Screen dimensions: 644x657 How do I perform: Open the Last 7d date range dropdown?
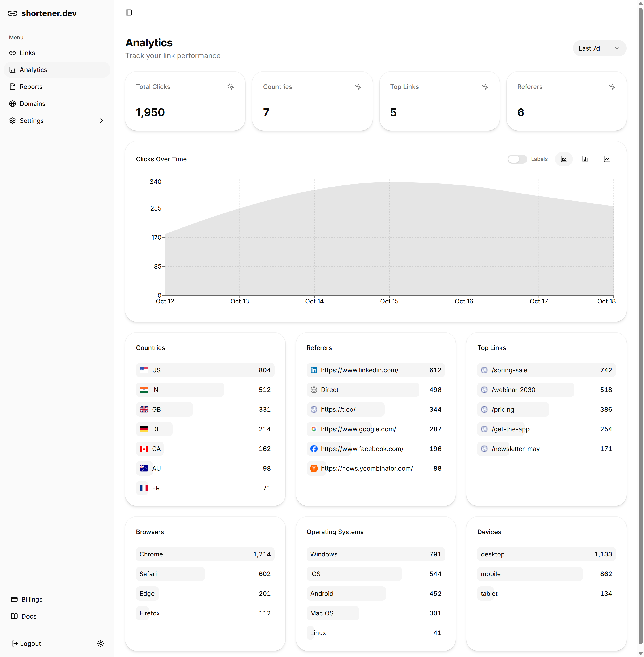point(599,48)
